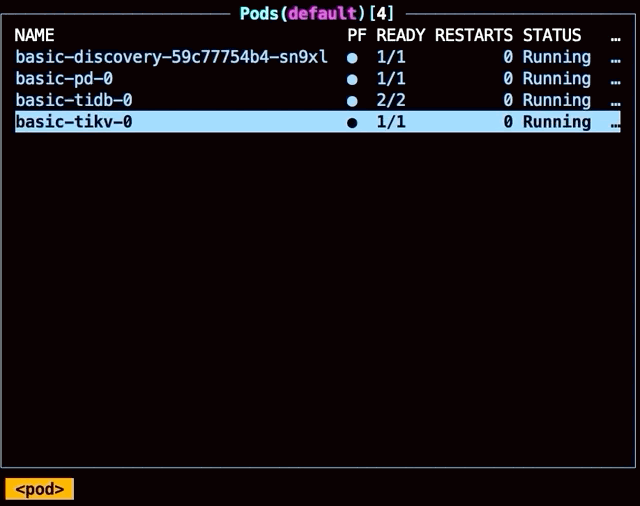Select the basic-discovery-59c77754b4-sn9xl pod row
The height and width of the screenshot is (506, 640).
[x=318, y=57]
